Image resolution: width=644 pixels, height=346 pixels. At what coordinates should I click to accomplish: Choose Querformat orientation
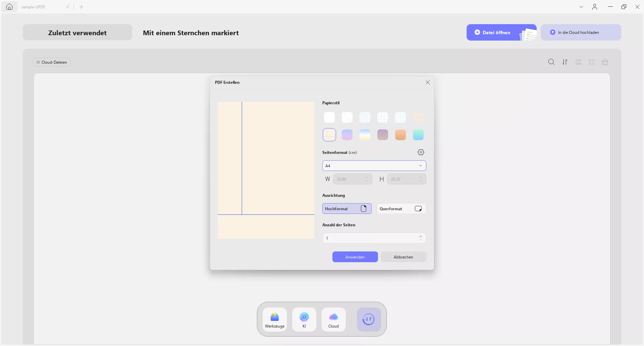click(x=401, y=209)
